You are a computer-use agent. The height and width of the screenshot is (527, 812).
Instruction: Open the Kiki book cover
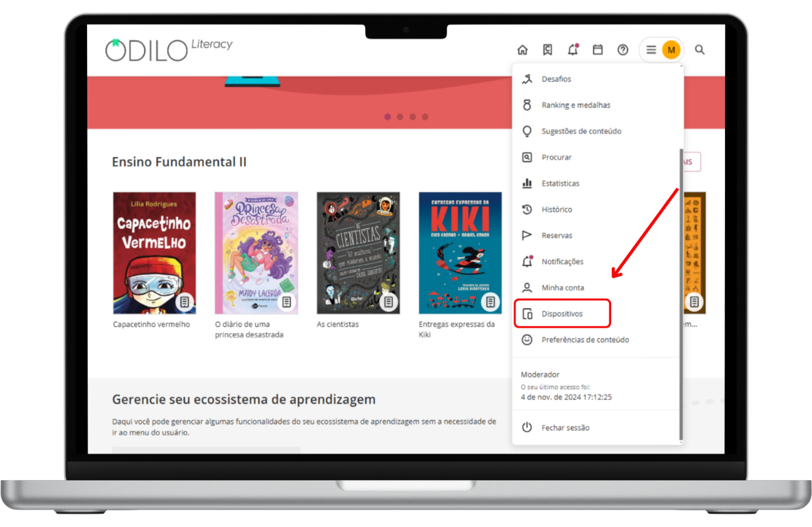tap(460, 253)
